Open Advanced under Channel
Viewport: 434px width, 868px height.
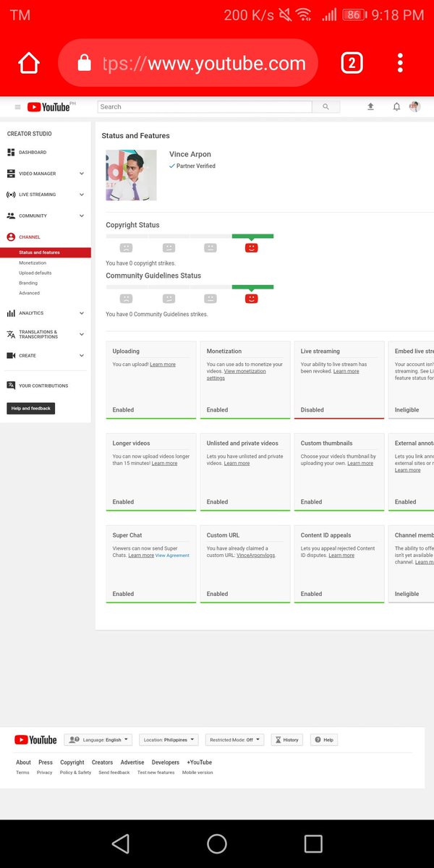point(30,293)
